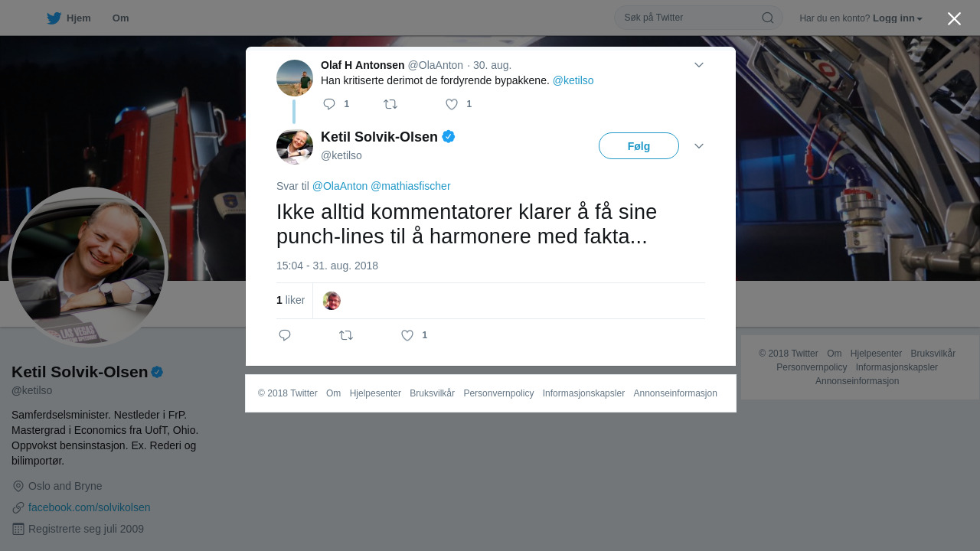Open the Logg inn dropdown
The height and width of the screenshot is (551, 980).
pos(897,18)
